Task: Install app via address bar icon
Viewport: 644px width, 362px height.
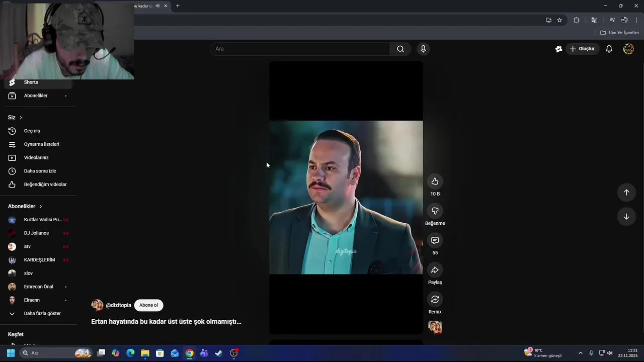Action: pos(548,20)
